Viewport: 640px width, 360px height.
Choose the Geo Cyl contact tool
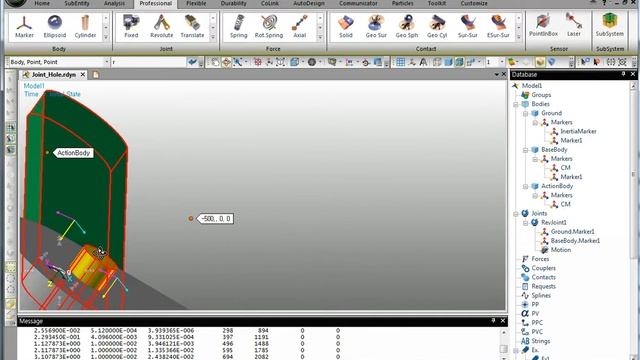[437, 27]
